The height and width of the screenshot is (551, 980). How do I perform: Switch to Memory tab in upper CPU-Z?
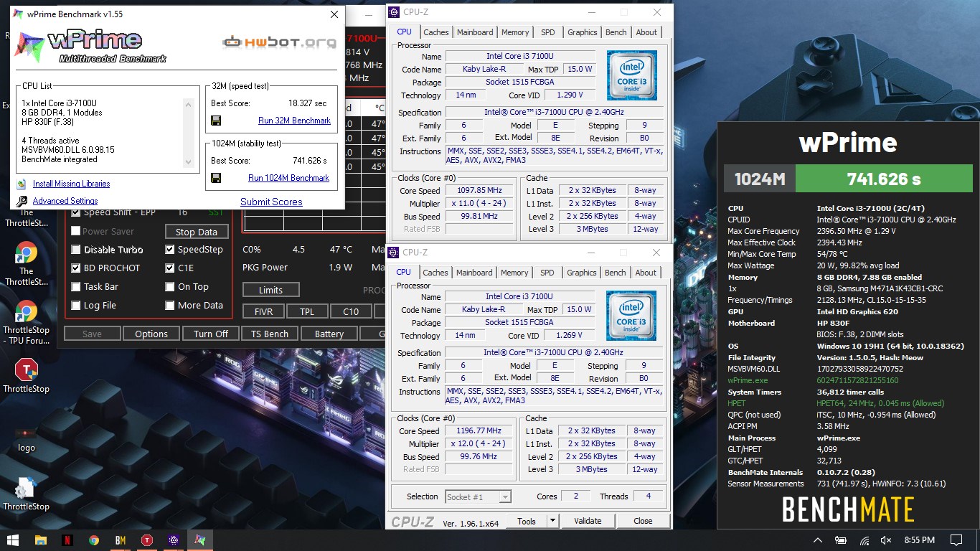point(515,32)
